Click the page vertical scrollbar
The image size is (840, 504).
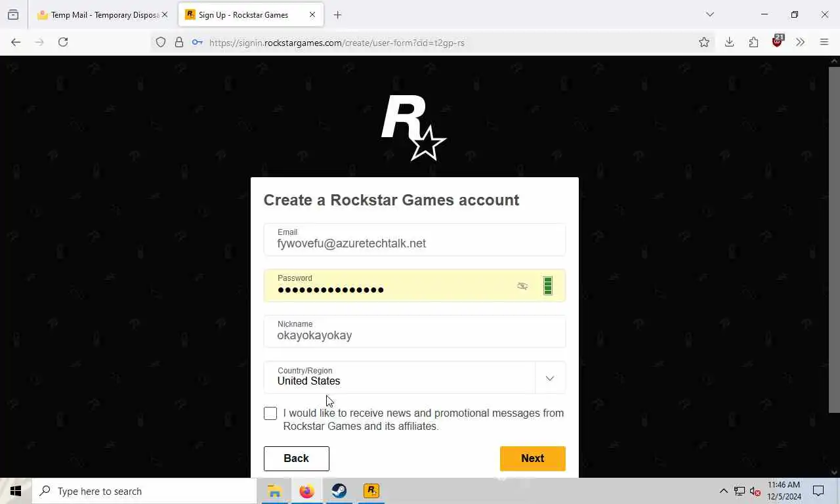834,240
